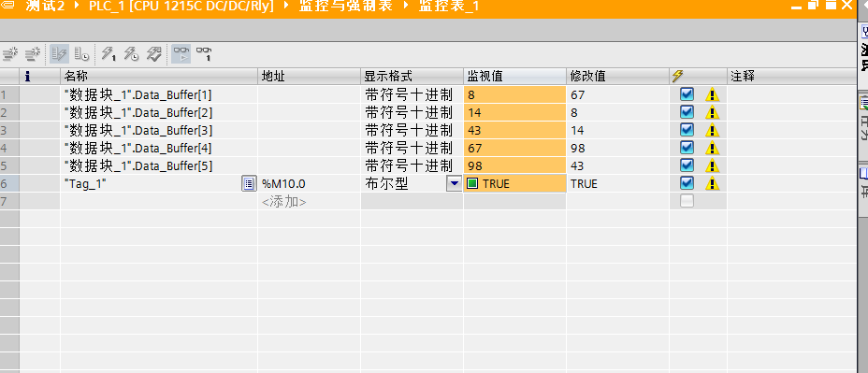This screenshot has width=868, height=373.
Task: Open display format dropdown for Tag_1
Action: tap(455, 183)
